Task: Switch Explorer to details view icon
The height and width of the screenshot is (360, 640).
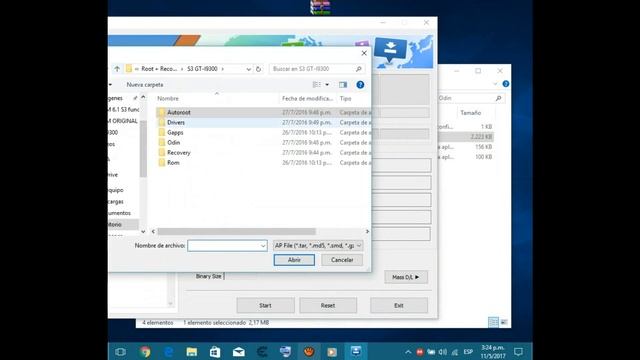Action: tap(493, 322)
